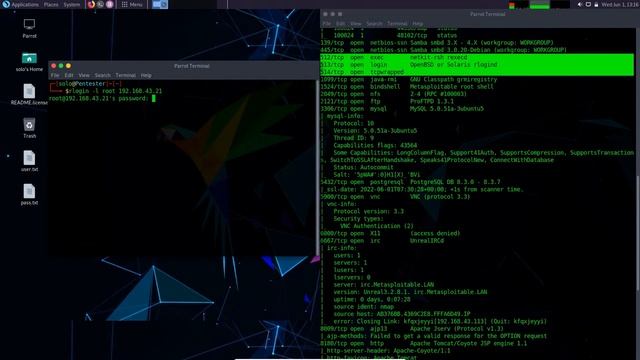Click the 5432/tcp postgresql line
640x360 pixels.
pyautogui.click(x=410, y=182)
